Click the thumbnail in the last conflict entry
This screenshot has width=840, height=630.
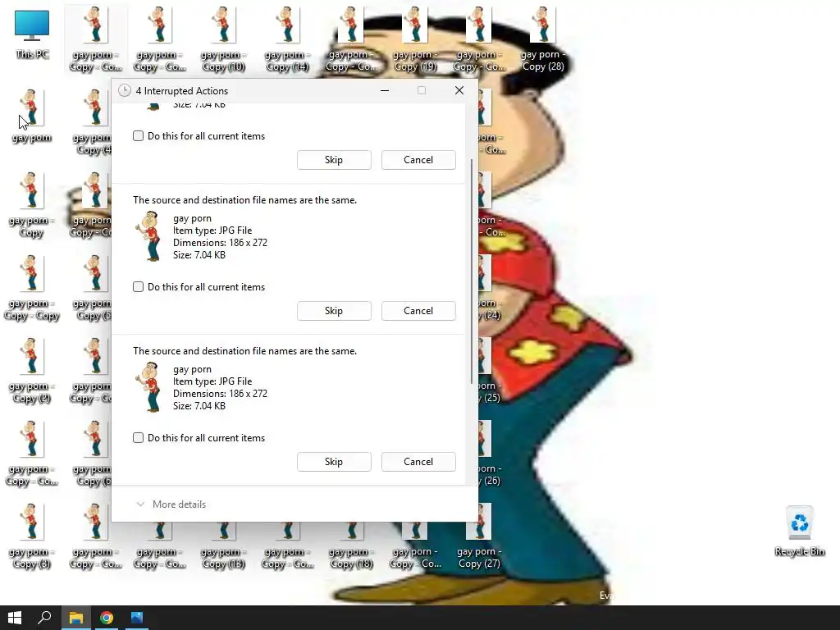click(148, 387)
